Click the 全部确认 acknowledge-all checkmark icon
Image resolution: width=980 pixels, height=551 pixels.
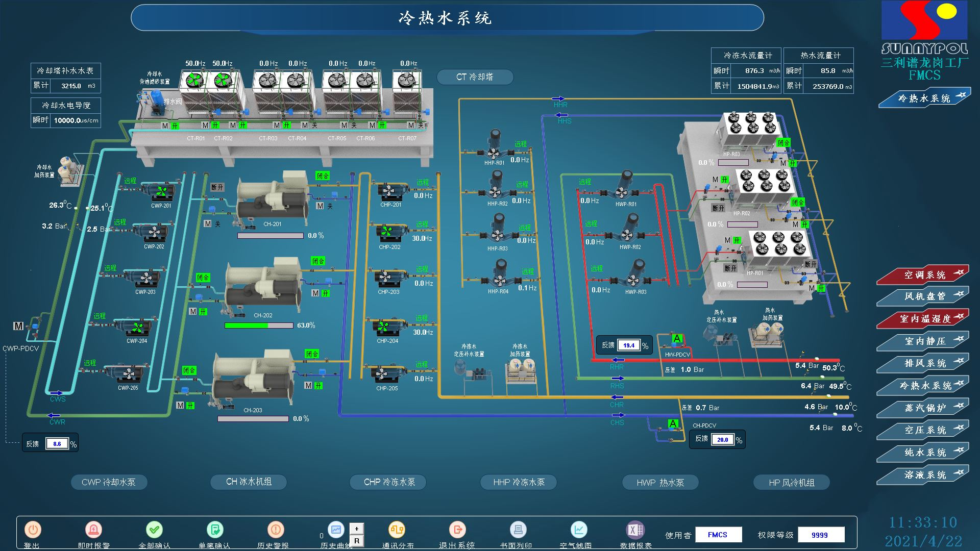tap(154, 530)
